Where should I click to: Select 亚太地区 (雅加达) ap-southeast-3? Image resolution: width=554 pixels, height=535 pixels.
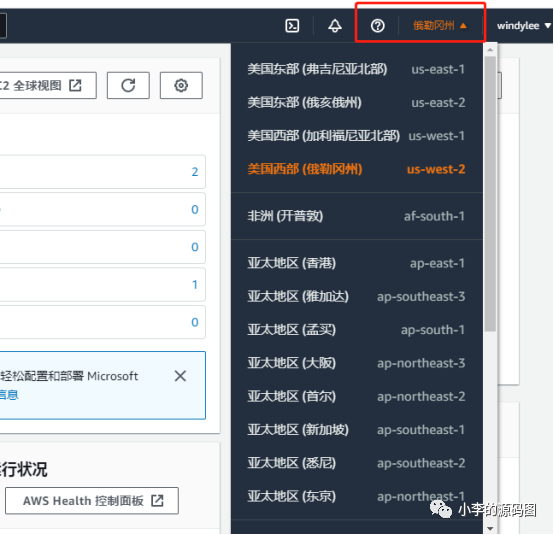[x=356, y=296]
